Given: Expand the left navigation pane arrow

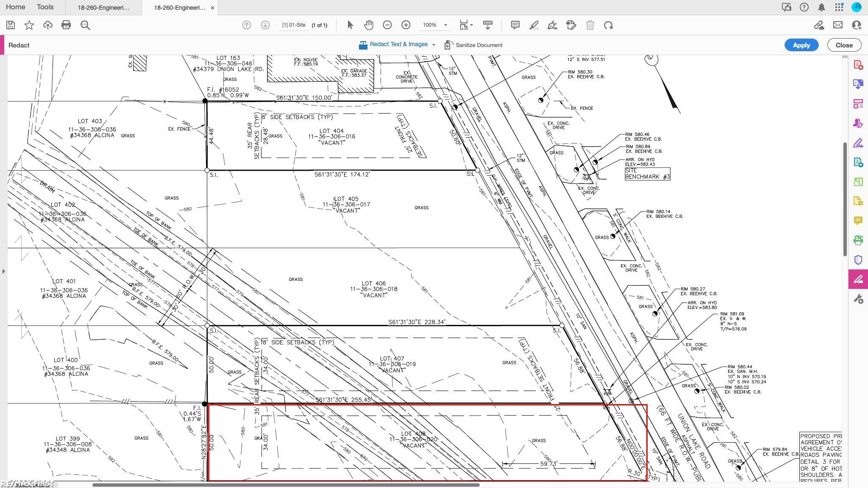Looking at the screenshot, I should pyautogui.click(x=3, y=271).
